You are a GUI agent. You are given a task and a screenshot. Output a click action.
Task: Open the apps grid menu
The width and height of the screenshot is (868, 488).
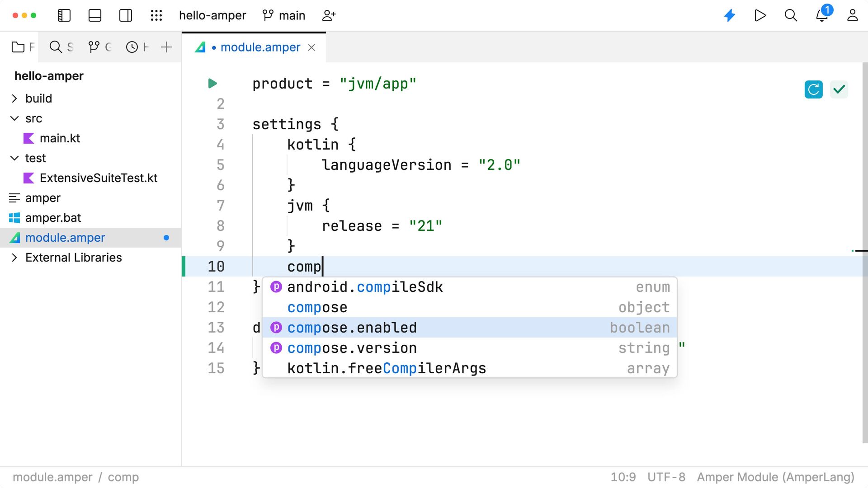pos(156,15)
